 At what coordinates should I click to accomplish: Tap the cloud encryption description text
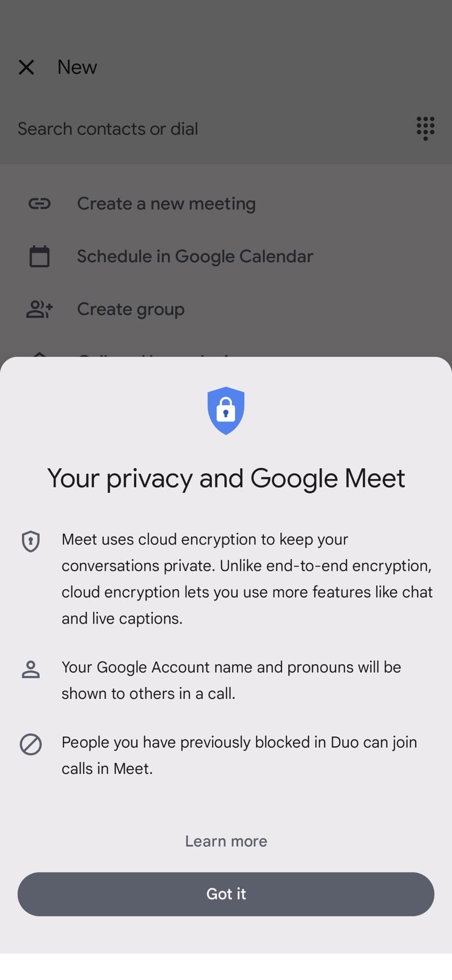[246, 579]
